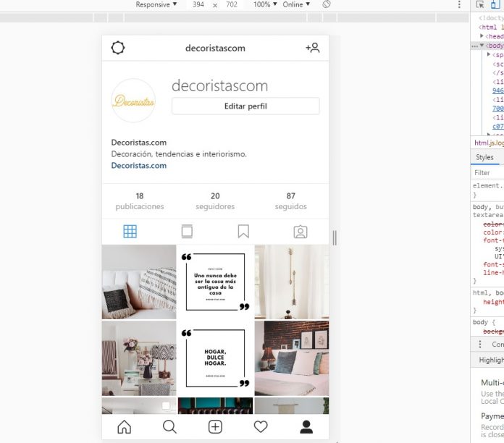View the 20 seguidores list
This screenshot has width=504, height=443.
click(215, 201)
